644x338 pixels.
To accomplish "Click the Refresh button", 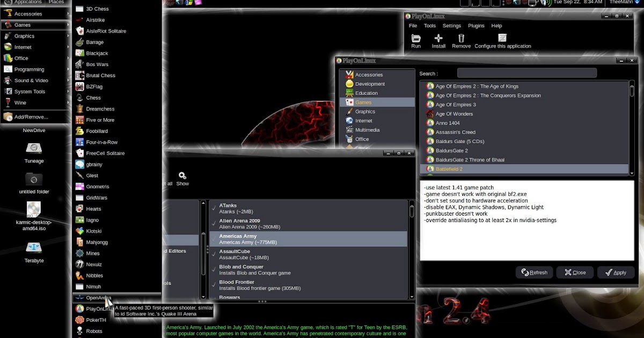I will click(534, 273).
